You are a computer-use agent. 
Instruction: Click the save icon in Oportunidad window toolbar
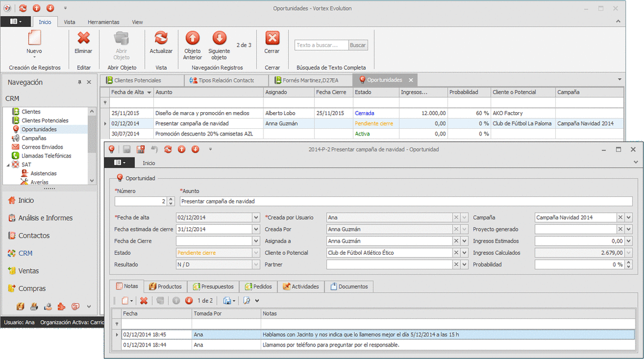(x=126, y=149)
